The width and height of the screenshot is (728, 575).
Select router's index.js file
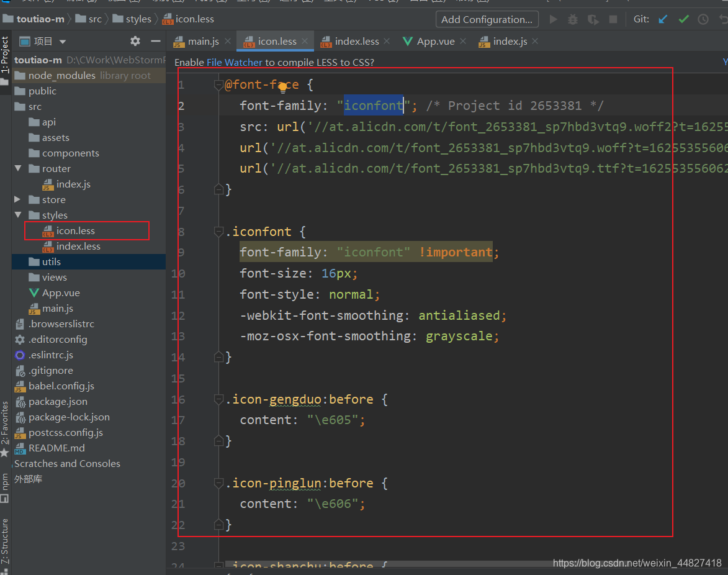pyautogui.click(x=89, y=184)
